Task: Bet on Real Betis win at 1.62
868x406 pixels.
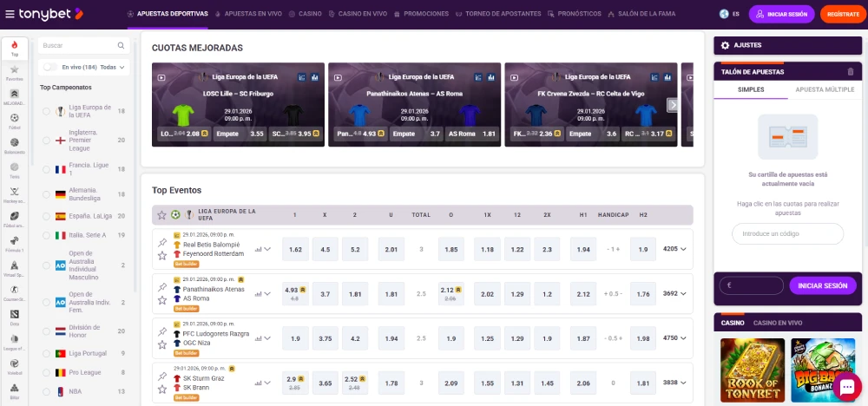Action: (x=296, y=250)
